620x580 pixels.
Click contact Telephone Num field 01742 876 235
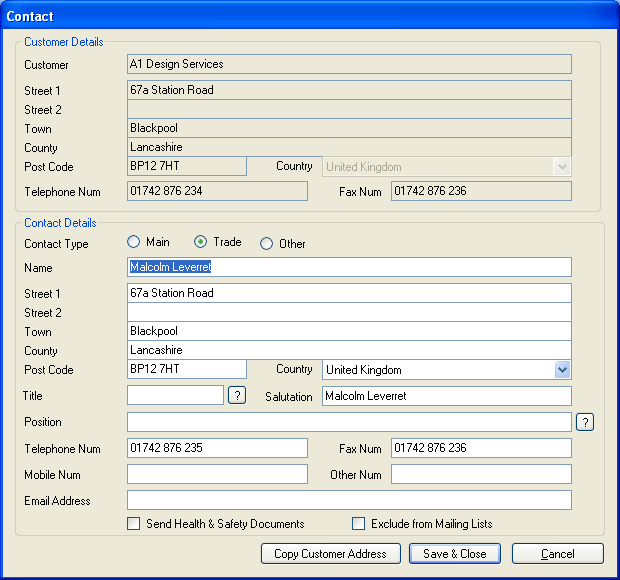pyautogui.click(x=217, y=448)
